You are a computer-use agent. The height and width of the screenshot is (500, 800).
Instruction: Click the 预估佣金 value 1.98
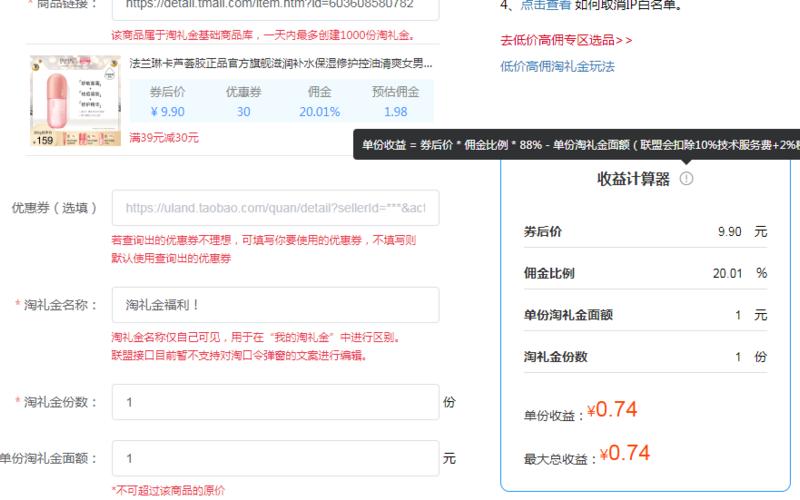click(x=395, y=112)
